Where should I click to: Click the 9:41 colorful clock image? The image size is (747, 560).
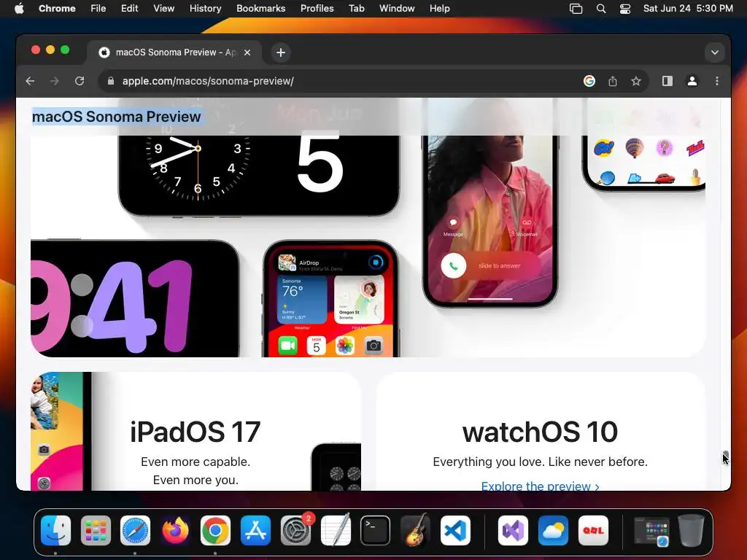coord(135,298)
